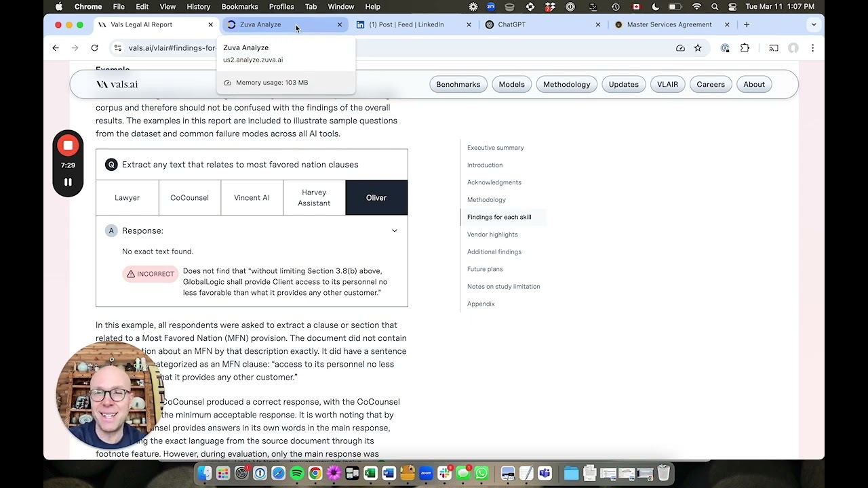Jump to Methodology in the contents sidebar
The height and width of the screenshot is (488, 868).
click(x=486, y=200)
